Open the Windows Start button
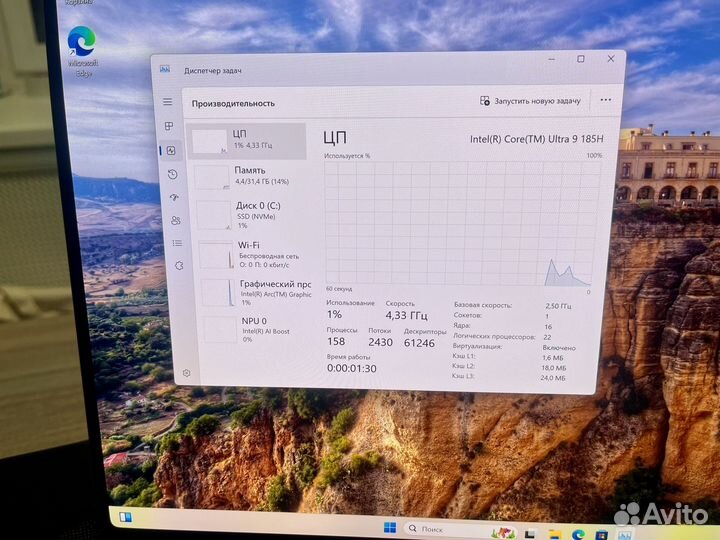This screenshot has width=720, height=540. pyautogui.click(x=390, y=528)
